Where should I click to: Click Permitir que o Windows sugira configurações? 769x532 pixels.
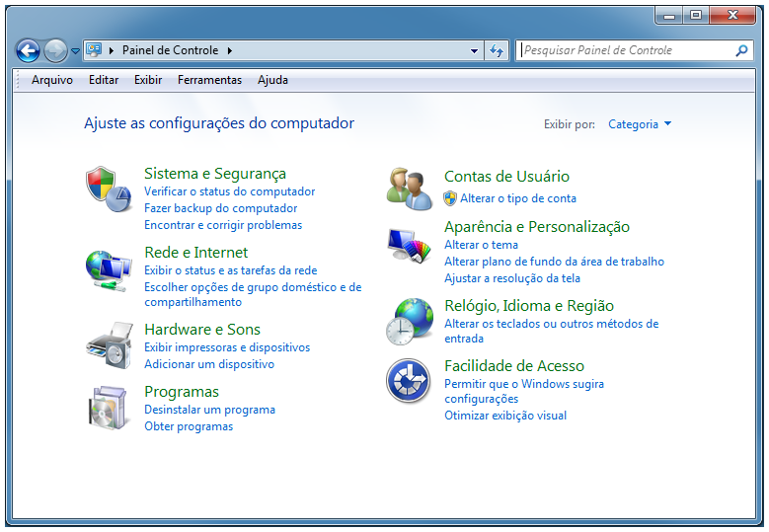524,391
